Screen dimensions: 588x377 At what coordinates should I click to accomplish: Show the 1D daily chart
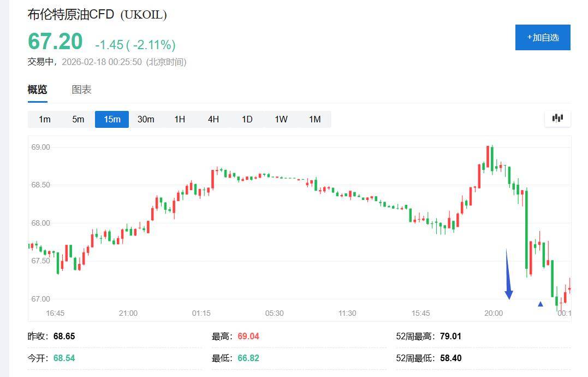pos(247,119)
